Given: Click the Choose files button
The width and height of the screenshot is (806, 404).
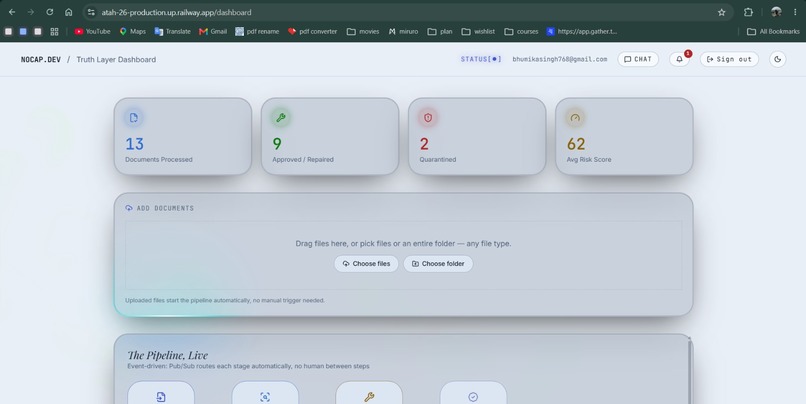Looking at the screenshot, I should point(366,264).
